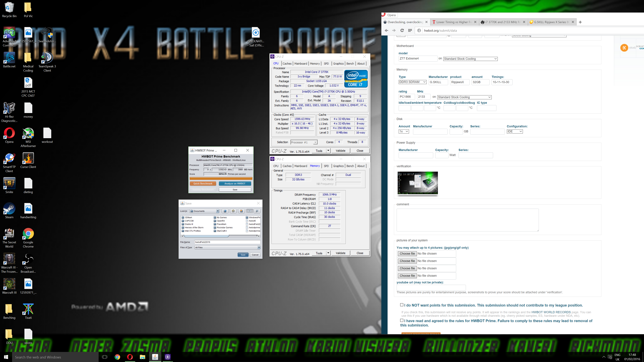Click the File Name field in Save dialog
This screenshot has height=362, width=644.
point(227,242)
